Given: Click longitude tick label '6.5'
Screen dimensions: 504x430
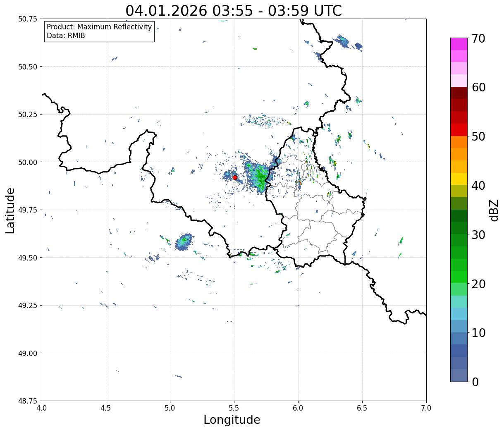Looking at the screenshot, I should point(362,408).
